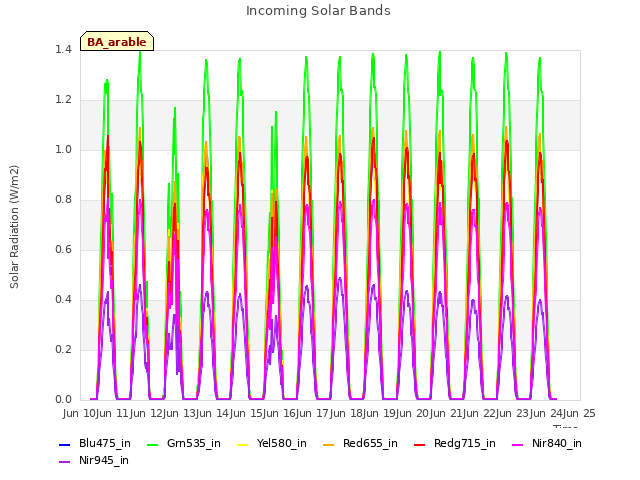The height and width of the screenshot is (480, 640).
Task: Click the Jun 13 x-axis date label
Action: pos(180,413)
